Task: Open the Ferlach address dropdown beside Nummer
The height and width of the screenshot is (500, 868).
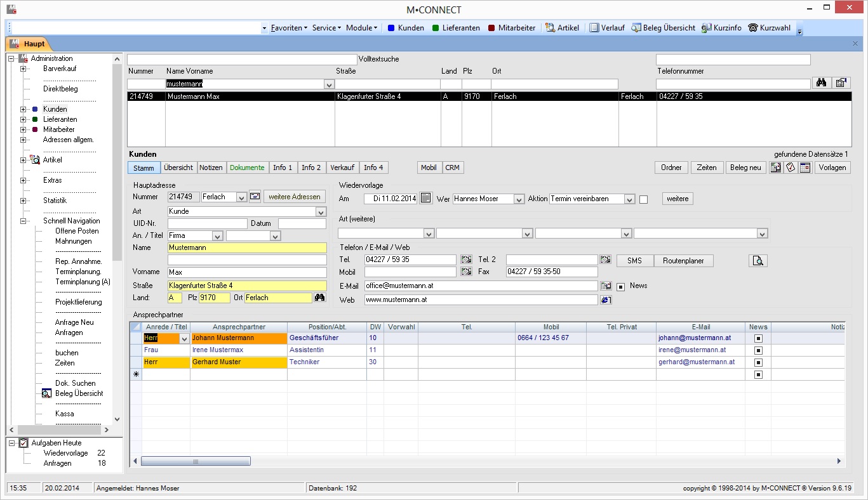Action: [x=241, y=197]
